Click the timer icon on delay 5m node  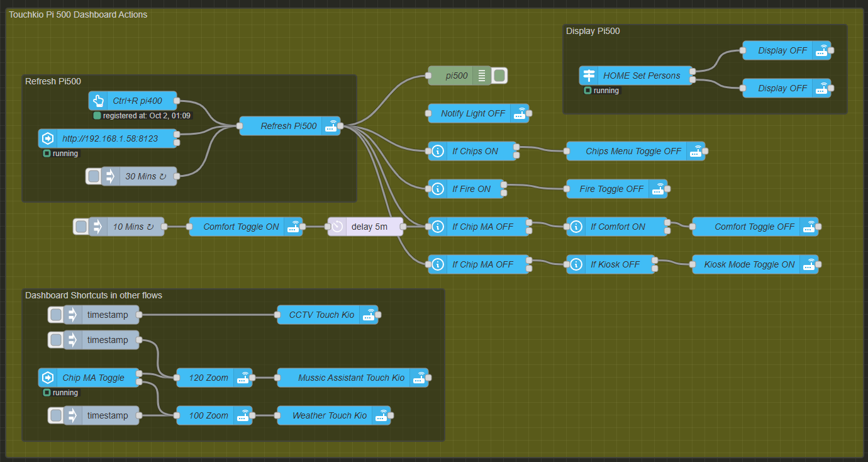[x=337, y=227]
